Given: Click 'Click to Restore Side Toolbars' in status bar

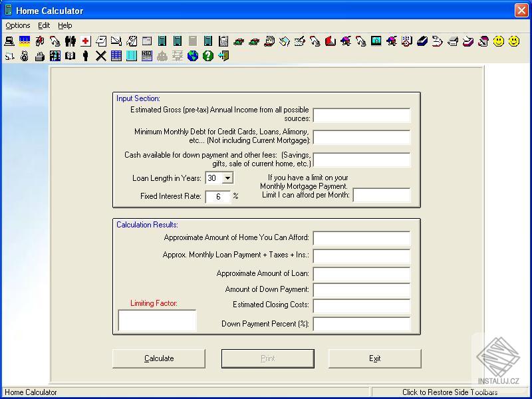Looking at the screenshot, I should tap(450, 392).
